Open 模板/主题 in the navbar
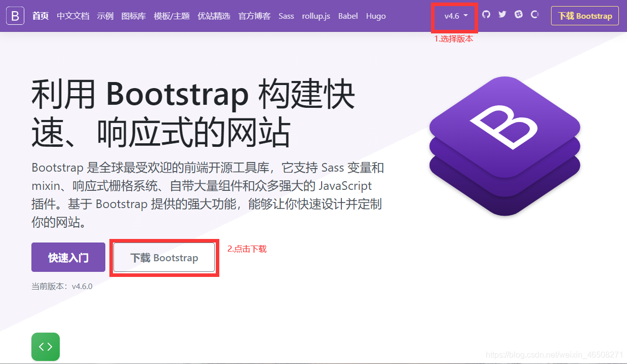The width and height of the screenshot is (627, 364). click(172, 16)
